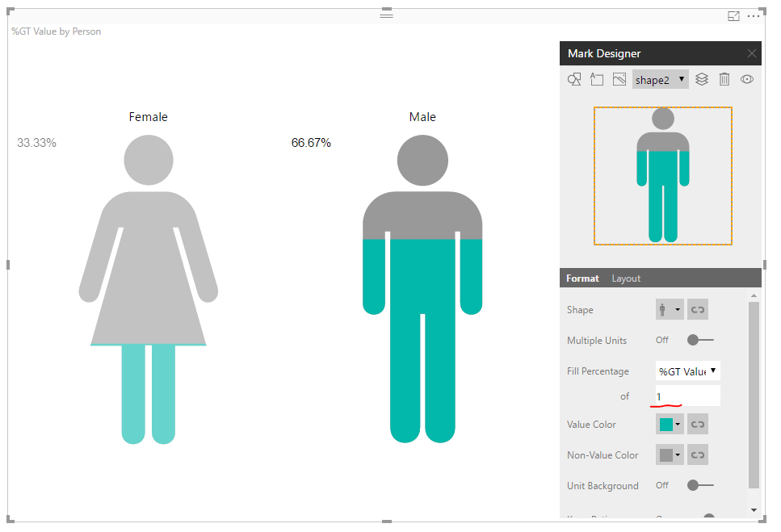Open the Value Color swatch picker
Image resolution: width=781 pixels, height=532 pixels.
(x=670, y=424)
